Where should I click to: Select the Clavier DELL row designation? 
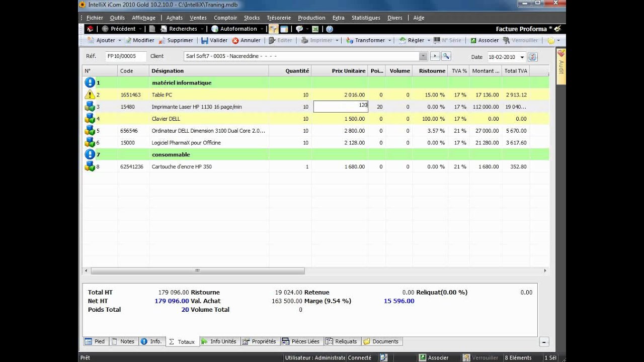[166, 119]
